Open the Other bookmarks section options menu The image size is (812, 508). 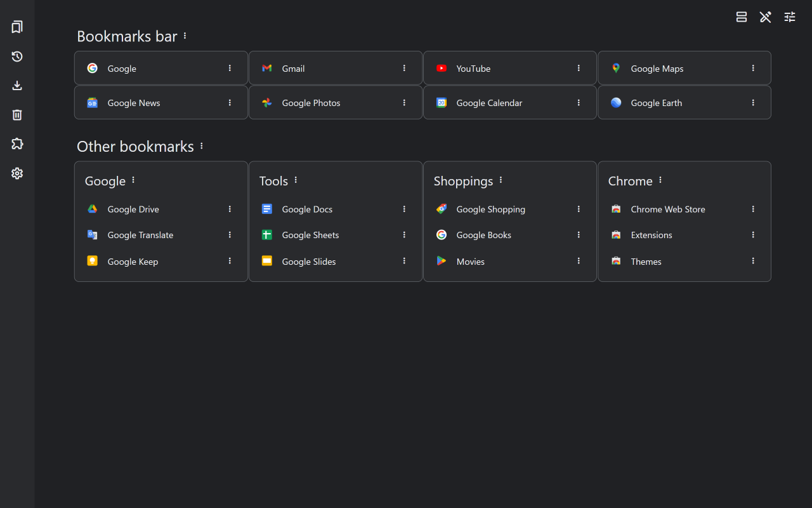click(202, 146)
